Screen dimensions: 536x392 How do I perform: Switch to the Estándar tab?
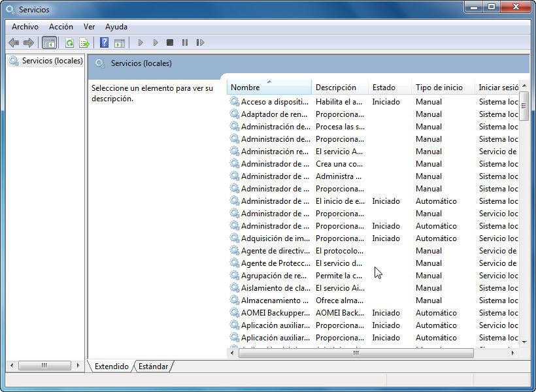tap(153, 367)
